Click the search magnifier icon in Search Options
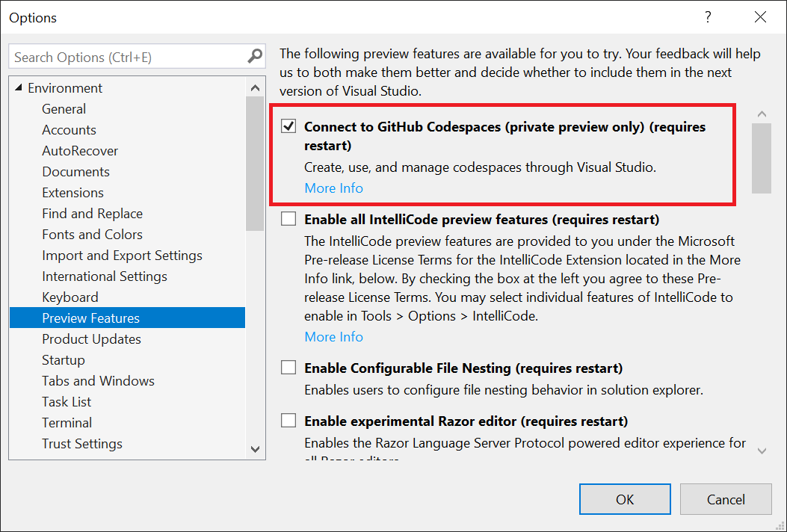Image resolution: width=787 pixels, height=532 pixels. pyautogui.click(x=256, y=56)
